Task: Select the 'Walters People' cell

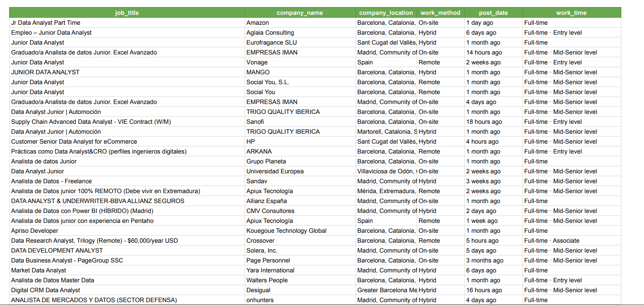Action: 300,280
